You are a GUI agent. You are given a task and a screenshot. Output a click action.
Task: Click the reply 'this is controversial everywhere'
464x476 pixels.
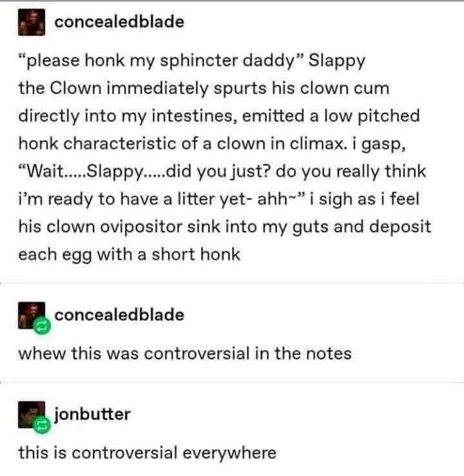click(x=148, y=453)
